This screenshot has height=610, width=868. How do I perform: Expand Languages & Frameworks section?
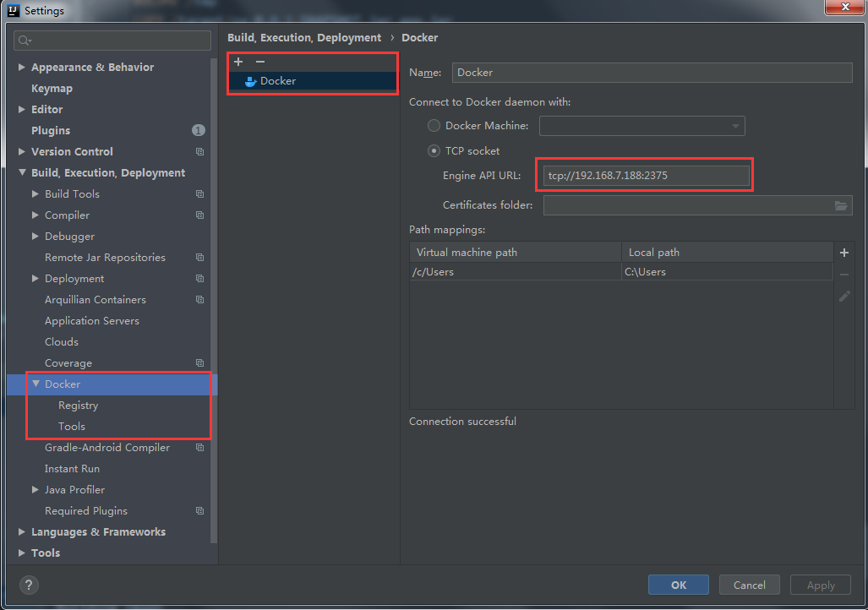pyautogui.click(x=22, y=531)
